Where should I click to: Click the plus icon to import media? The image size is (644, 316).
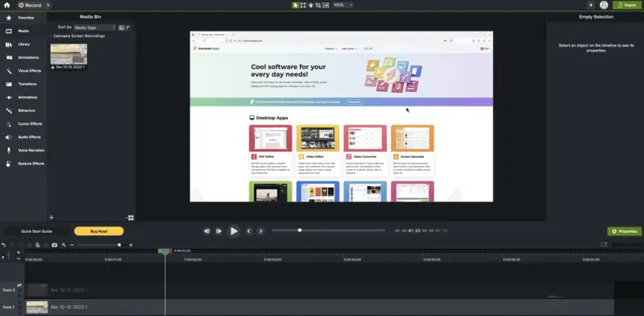[52, 218]
